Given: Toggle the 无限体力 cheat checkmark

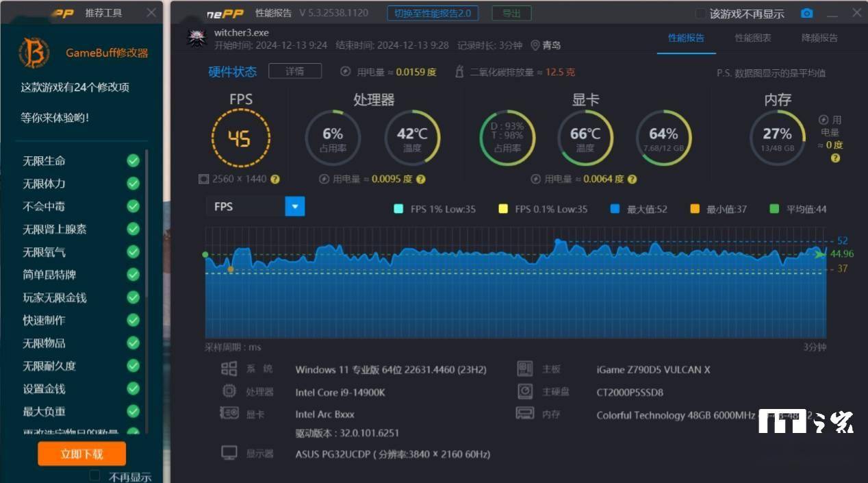Looking at the screenshot, I should (133, 183).
